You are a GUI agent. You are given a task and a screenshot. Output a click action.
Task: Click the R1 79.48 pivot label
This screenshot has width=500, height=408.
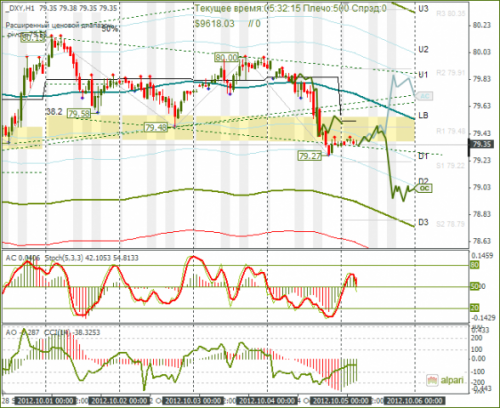tap(451, 131)
